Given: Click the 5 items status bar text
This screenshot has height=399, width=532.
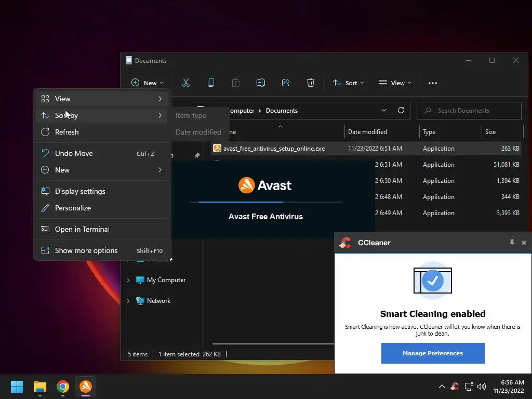Looking at the screenshot, I should coord(137,354).
